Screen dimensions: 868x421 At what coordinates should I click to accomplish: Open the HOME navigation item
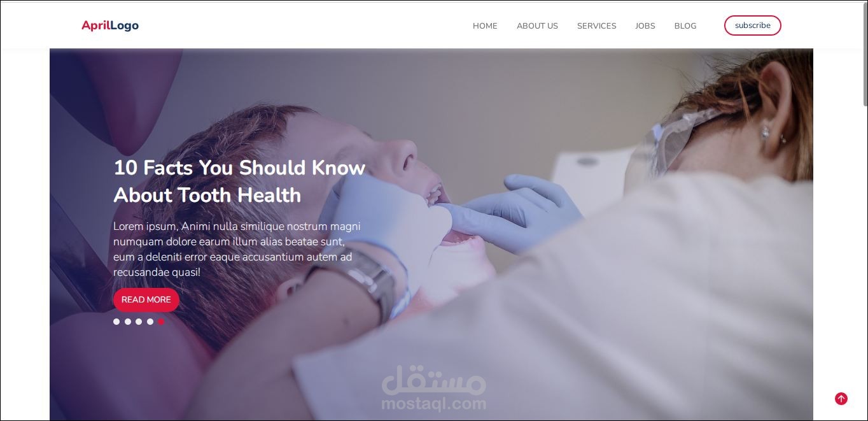[x=485, y=26]
